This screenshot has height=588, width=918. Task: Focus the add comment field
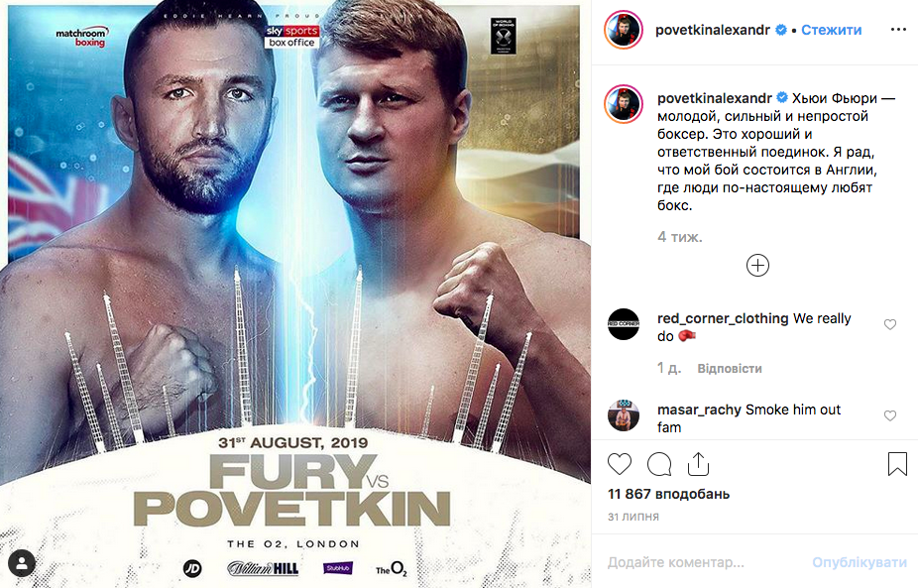[703, 562]
